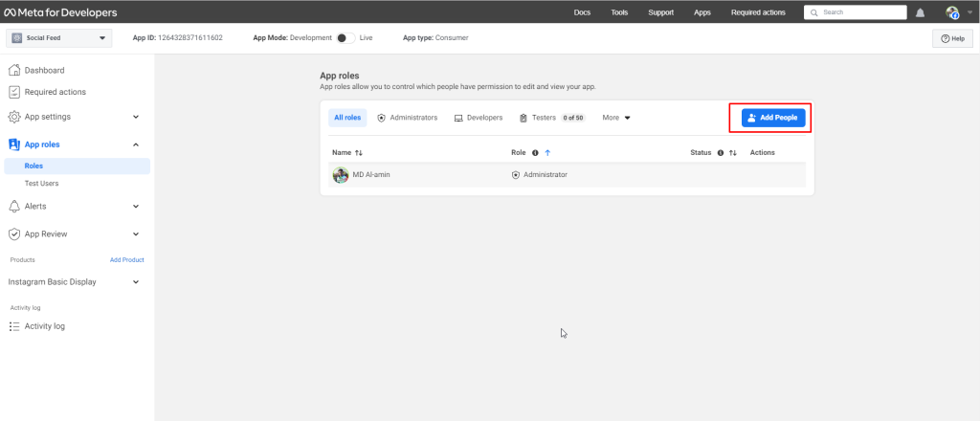Click the Alerts bell icon in sidebar

14,206
